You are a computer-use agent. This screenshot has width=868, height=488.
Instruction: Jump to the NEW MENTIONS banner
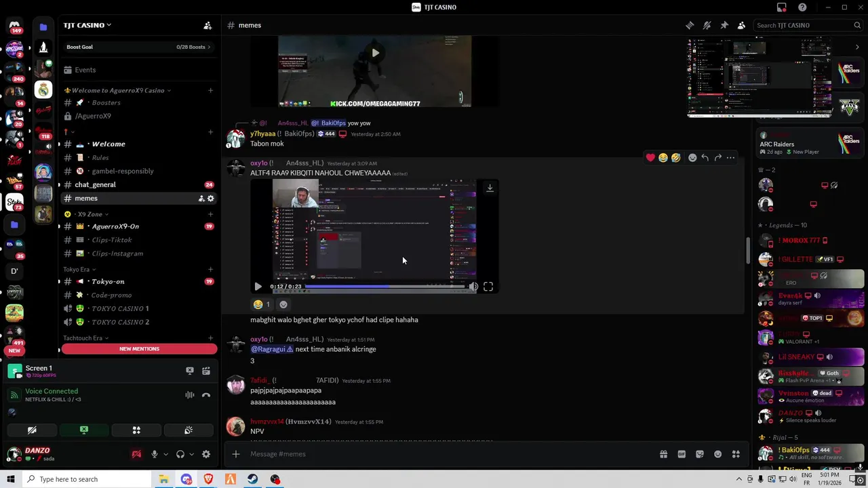(x=139, y=349)
